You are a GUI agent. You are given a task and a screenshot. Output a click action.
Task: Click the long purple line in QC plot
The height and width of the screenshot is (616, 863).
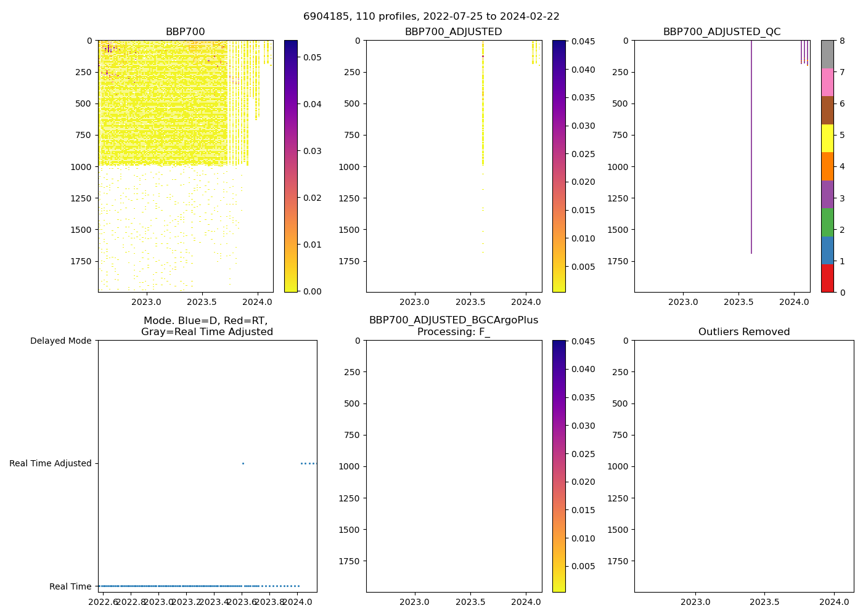tap(751, 148)
